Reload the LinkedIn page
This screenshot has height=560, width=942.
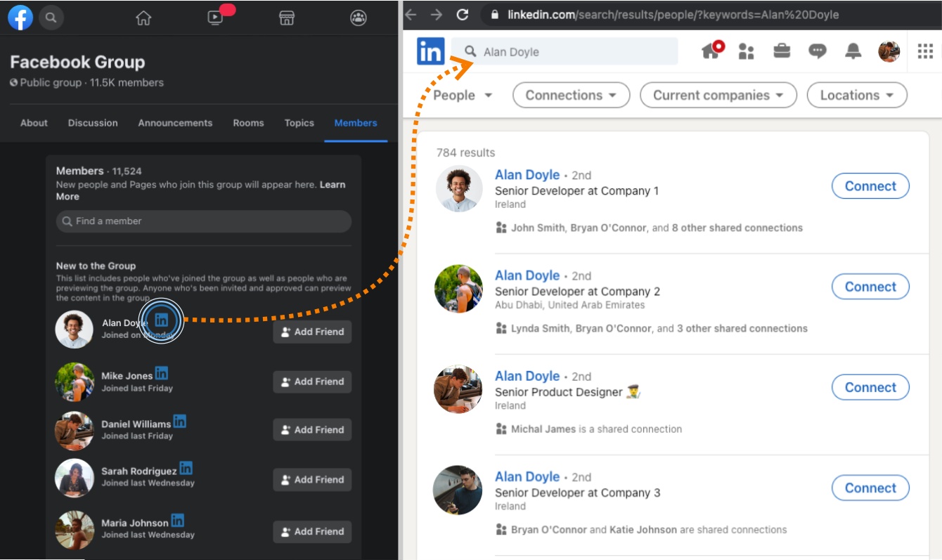point(463,15)
